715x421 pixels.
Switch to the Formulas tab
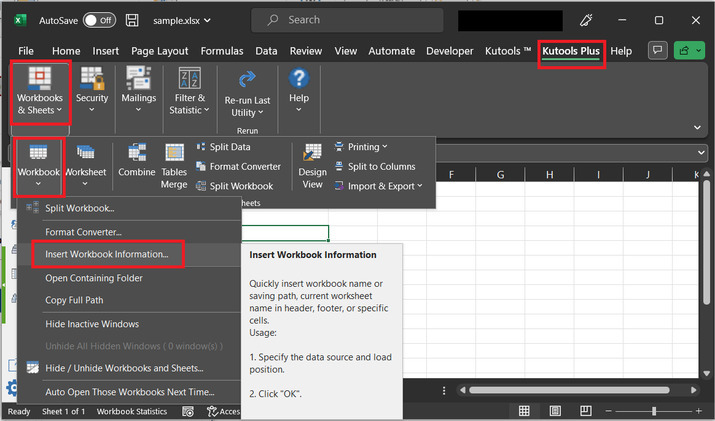pyautogui.click(x=222, y=51)
